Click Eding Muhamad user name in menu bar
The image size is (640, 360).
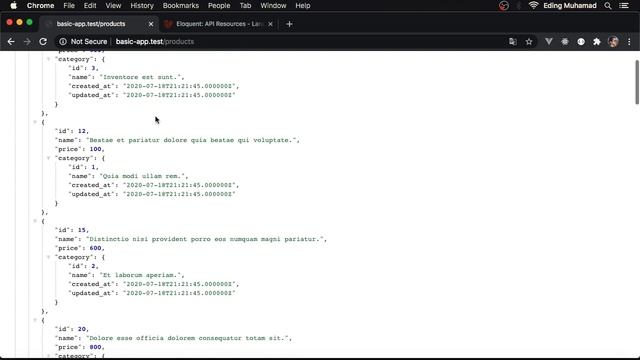click(x=570, y=6)
